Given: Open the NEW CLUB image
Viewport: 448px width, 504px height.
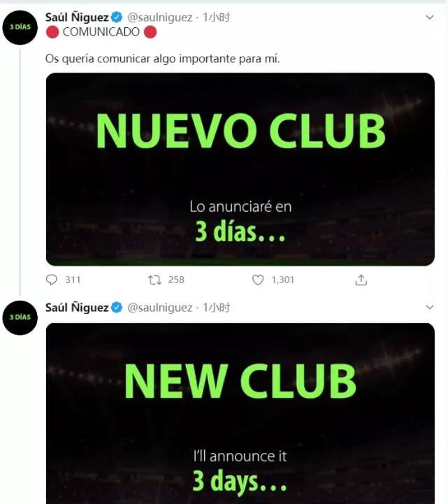Looking at the screenshot, I should pyautogui.click(x=240, y=414).
